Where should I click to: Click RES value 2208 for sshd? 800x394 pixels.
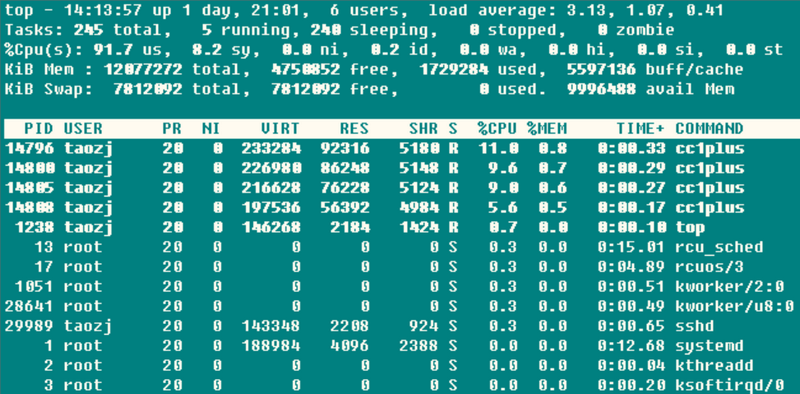[x=349, y=326]
